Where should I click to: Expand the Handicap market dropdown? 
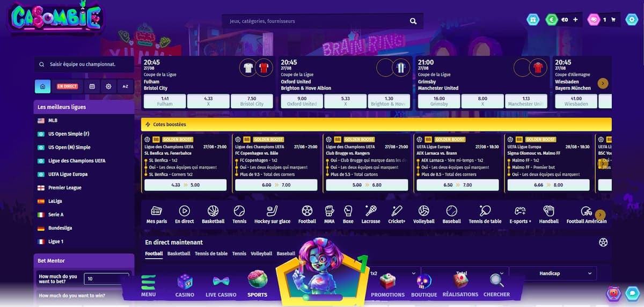click(553, 273)
